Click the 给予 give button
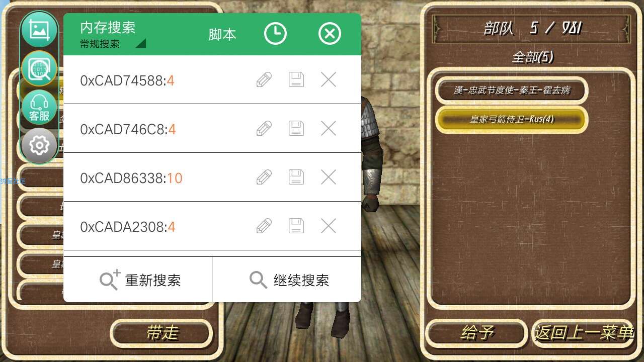Viewport: 644px width, 362px height. pyautogui.click(x=477, y=333)
